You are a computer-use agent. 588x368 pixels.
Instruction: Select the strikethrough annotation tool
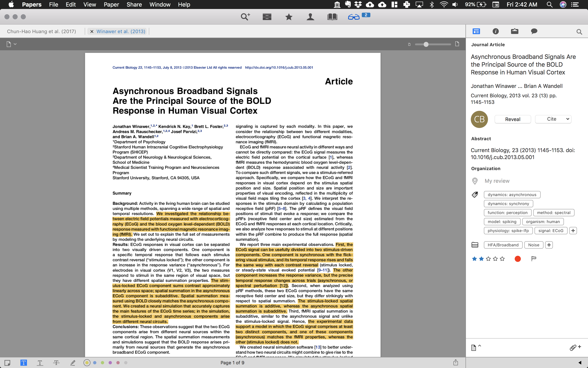tap(56, 363)
